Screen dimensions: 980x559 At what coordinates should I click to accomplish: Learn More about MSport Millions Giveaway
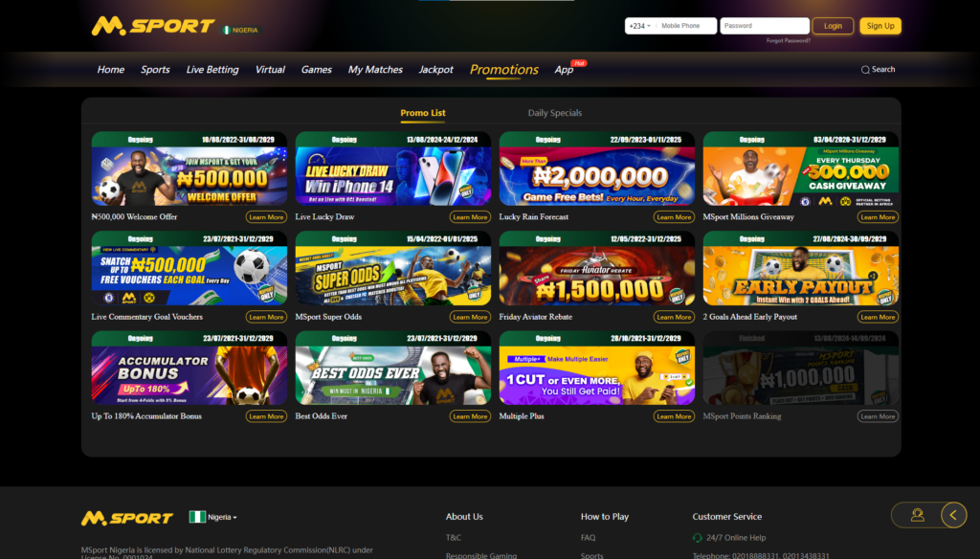(878, 217)
